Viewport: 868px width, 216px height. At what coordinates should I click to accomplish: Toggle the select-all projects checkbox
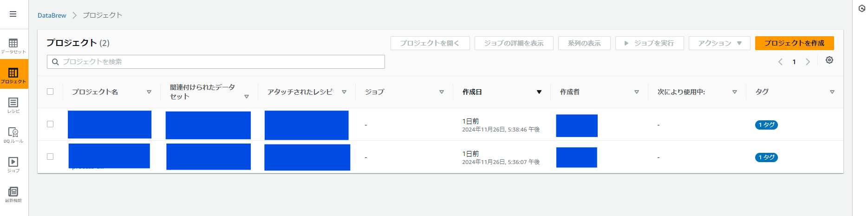(50, 92)
